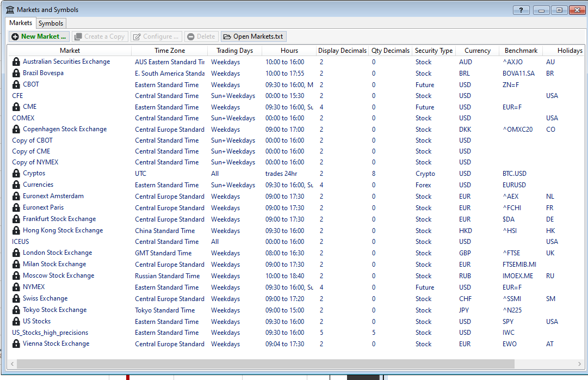This screenshot has height=380, width=588.
Task: Click the scroll left arrow
Action: click(13, 364)
